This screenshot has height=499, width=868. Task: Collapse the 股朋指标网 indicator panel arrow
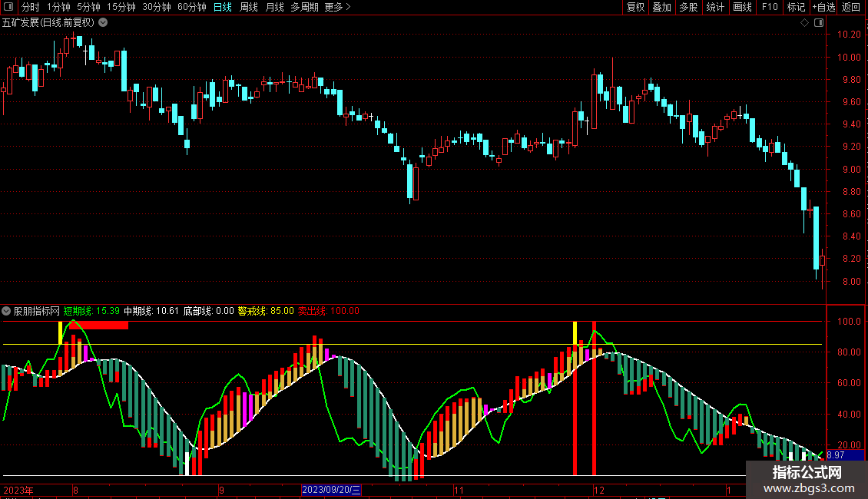coord(6,312)
